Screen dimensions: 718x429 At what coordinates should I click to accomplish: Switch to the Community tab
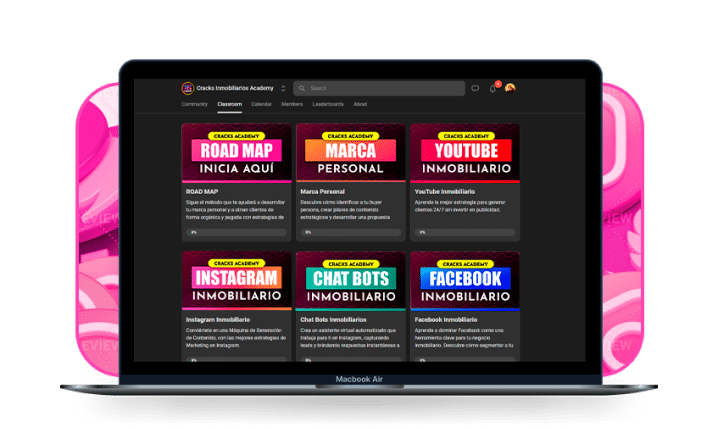click(x=195, y=104)
